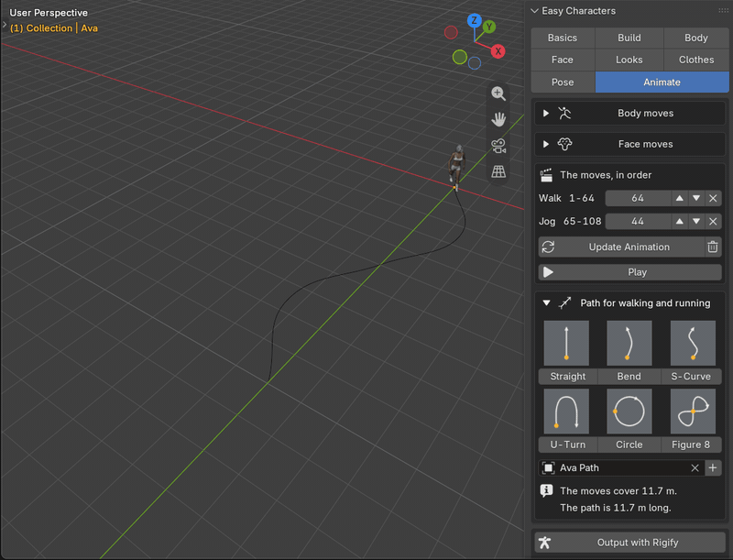Click the Bend path label button
Image resolution: width=733 pixels, height=560 pixels.
pos(629,377)
